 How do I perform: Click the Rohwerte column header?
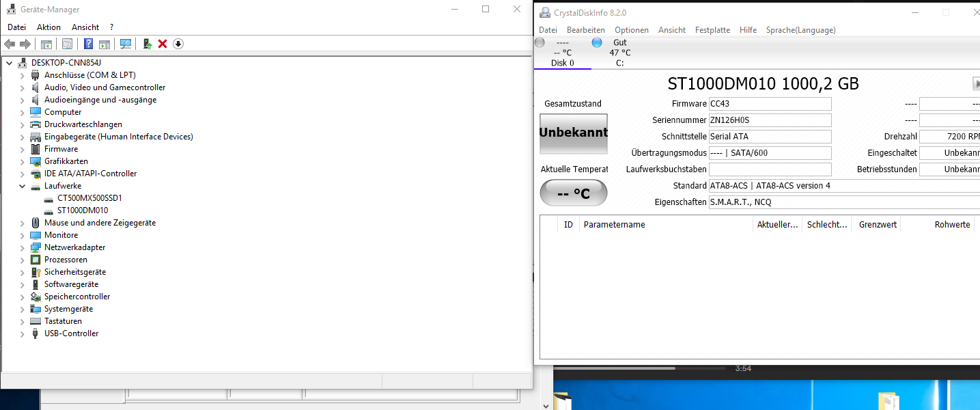tap(939, 224)
